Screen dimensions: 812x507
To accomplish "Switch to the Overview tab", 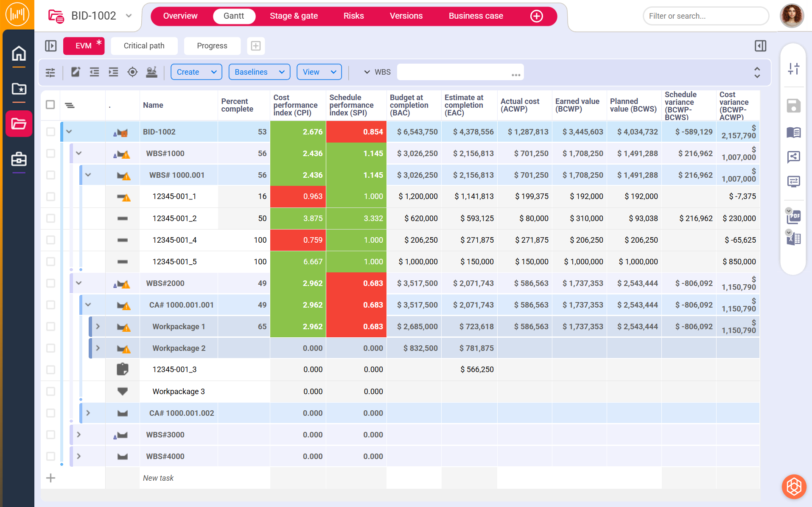I will pyautogui.click(x=180, y=16).
